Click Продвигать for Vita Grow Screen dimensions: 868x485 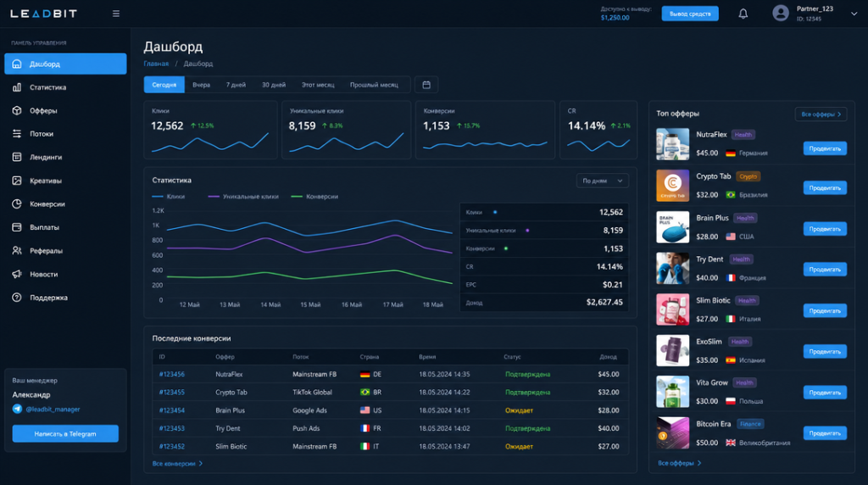825,393
